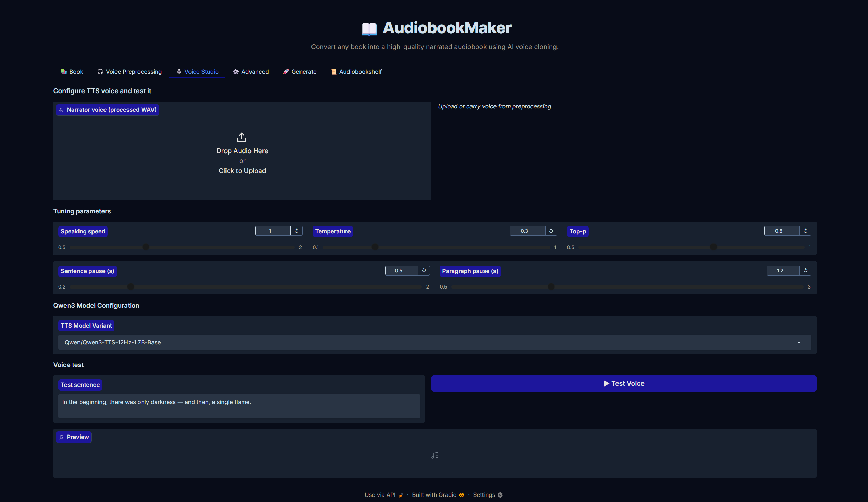Open the Built with Gradio link
This screenshot has height=502, width=868.
point(438,495)
